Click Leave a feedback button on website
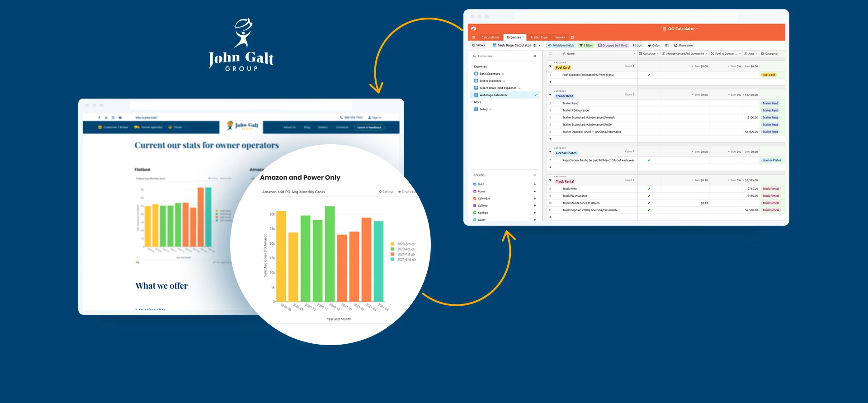The height and width of the screenshot is (403, 868). point(369,127)
